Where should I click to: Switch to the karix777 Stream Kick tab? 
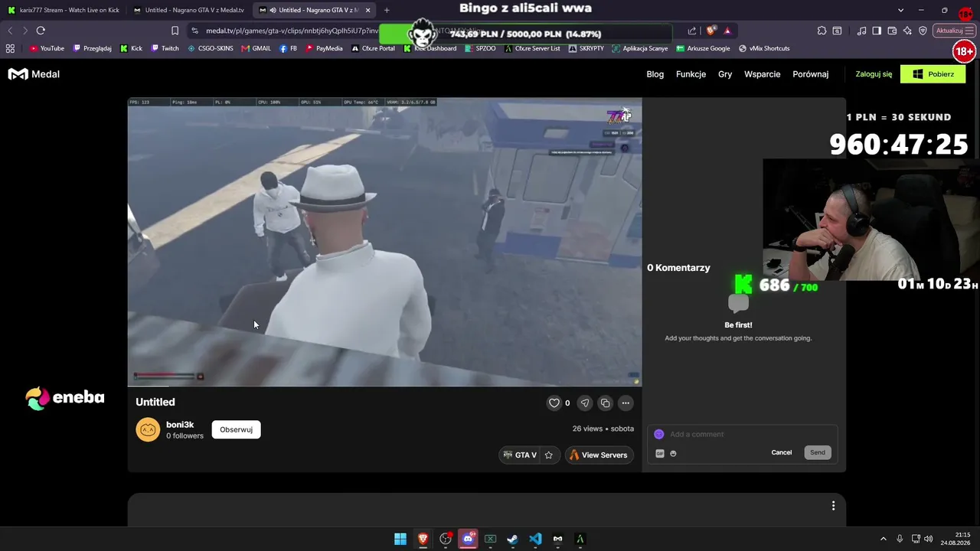pos(63,10)
